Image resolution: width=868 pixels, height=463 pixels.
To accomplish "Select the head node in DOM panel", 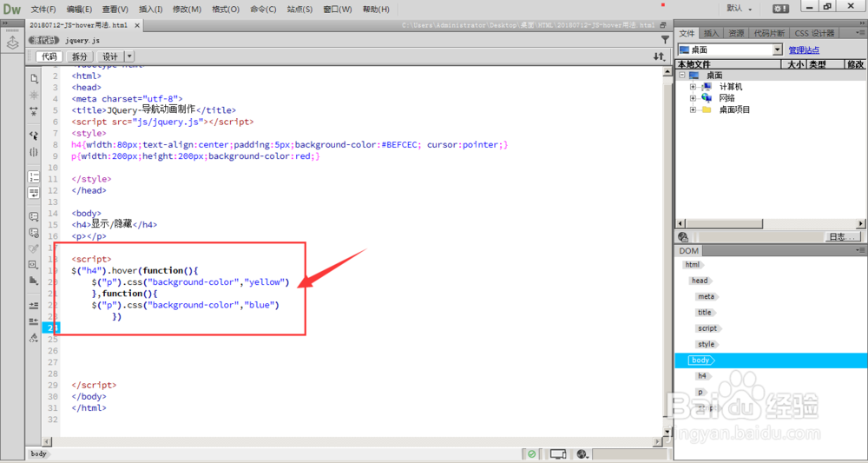I will pyautogui.click(x=700, y=281).
